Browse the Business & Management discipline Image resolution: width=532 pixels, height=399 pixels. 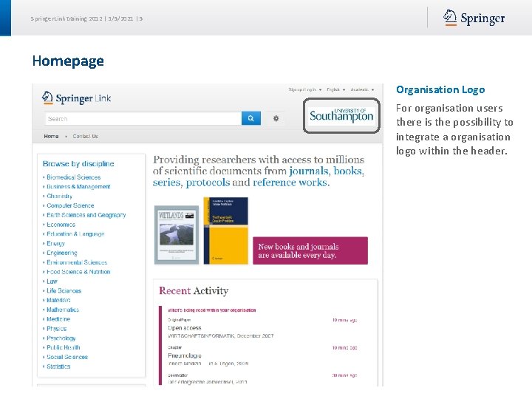(78, 187)
